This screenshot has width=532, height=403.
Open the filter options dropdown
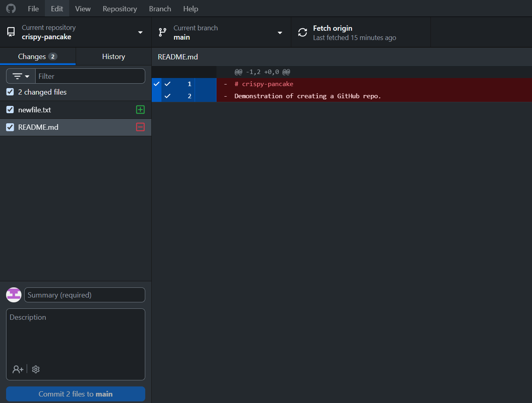click(21, 76)
